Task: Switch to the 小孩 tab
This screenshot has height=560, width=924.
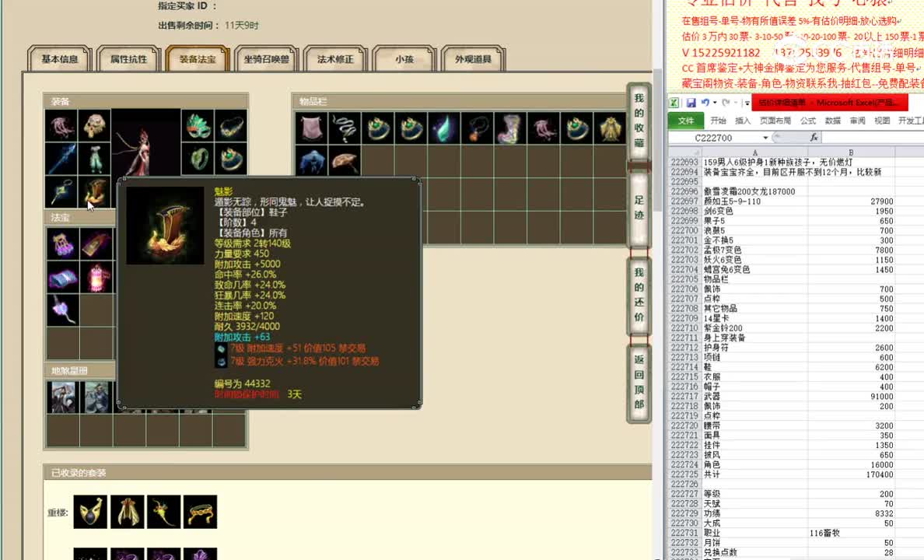Action: (404, 59)
